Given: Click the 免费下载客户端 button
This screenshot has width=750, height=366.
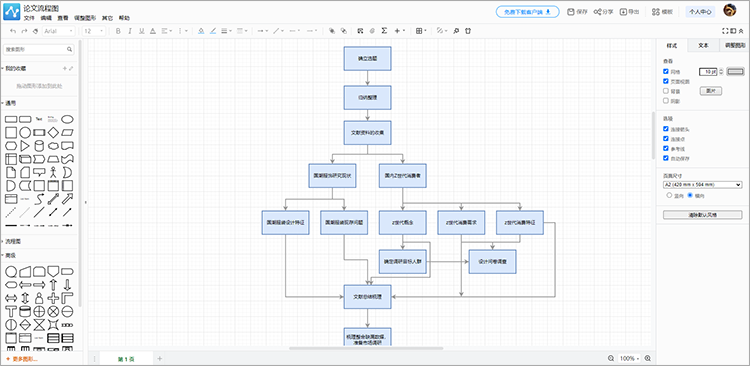Looking at the screenshot, I should [528, 11].
